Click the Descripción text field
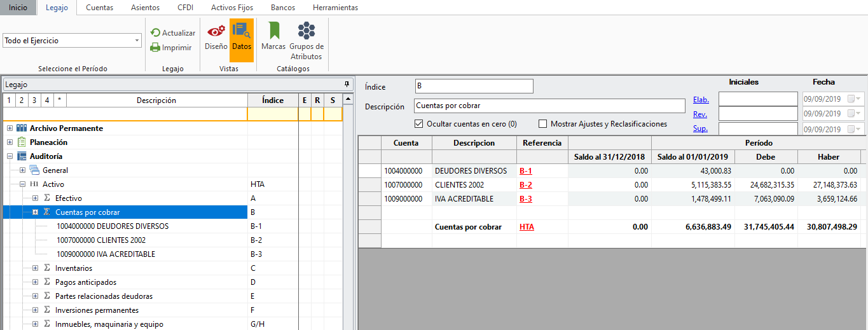 (x=549, y=106)
